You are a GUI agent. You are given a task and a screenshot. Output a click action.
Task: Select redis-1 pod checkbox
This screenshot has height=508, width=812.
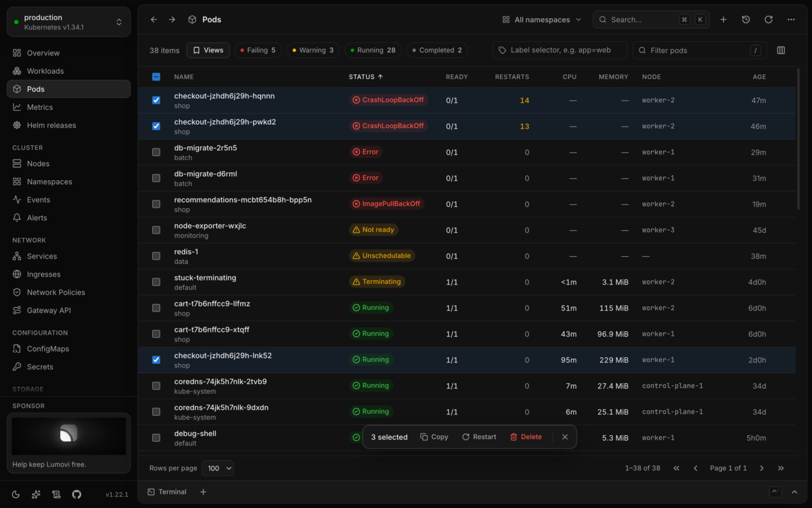point(156,256)
